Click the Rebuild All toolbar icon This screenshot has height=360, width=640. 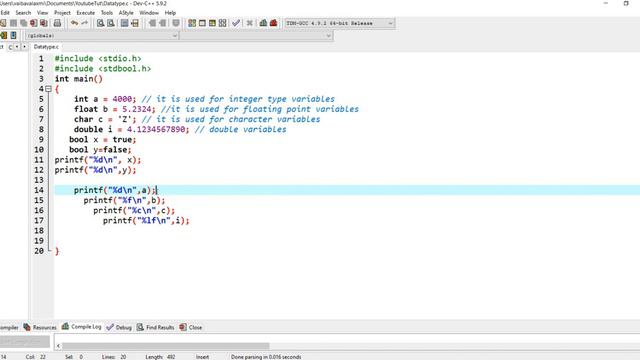[x=222, y=23]
